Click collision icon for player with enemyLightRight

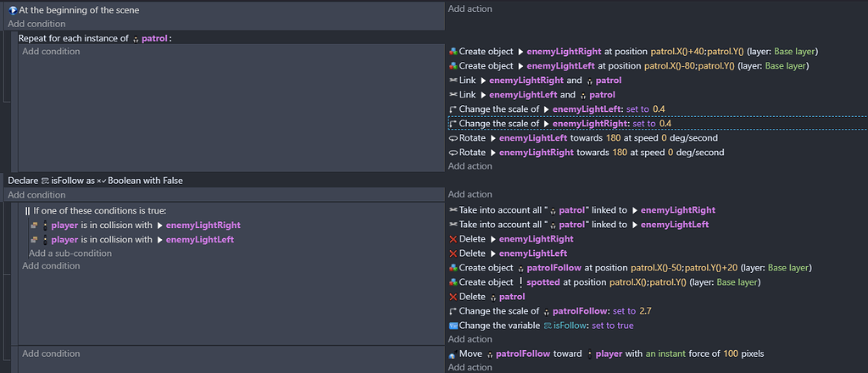pyautogui.click(x=34, y=225)
